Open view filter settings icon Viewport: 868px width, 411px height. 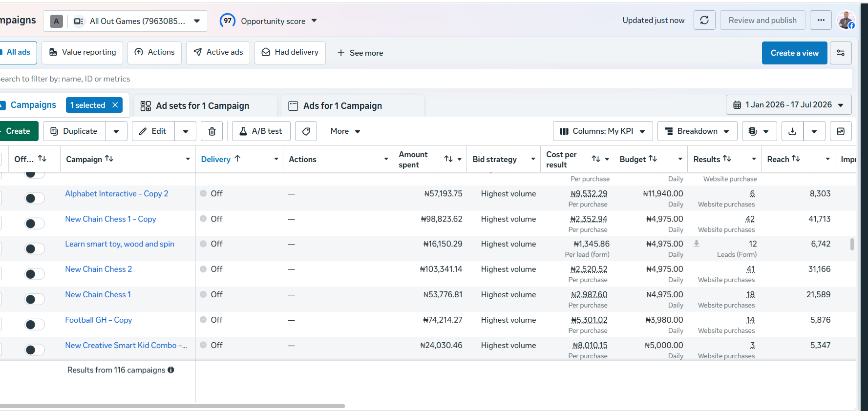[841, 53]
